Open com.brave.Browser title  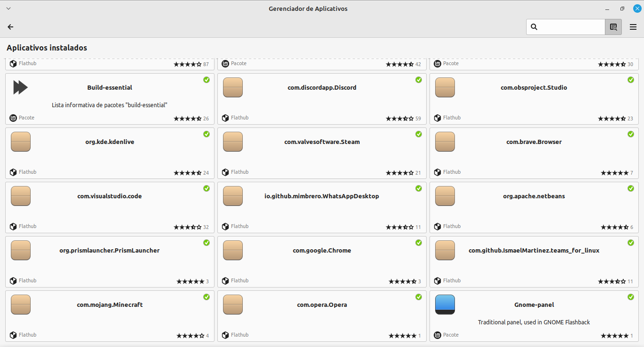pos(534,142)
